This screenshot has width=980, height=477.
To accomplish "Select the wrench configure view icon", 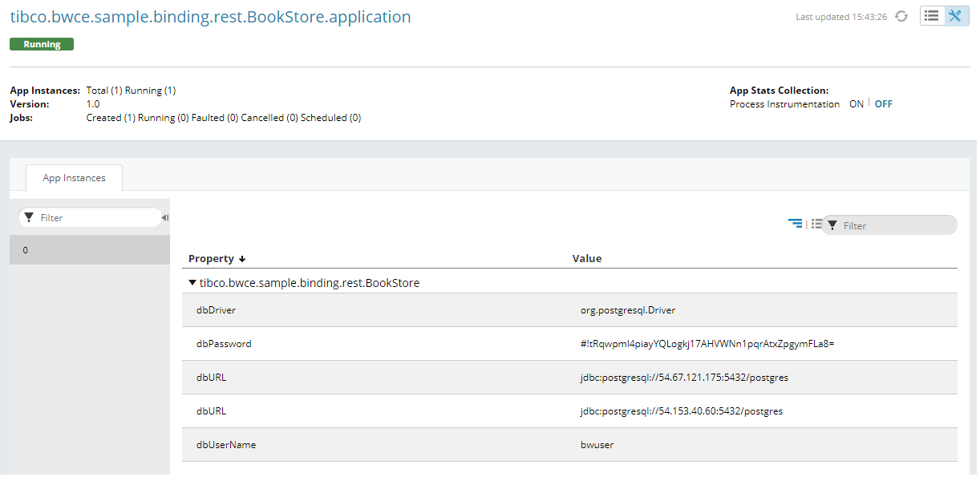I will coord(956,16).
